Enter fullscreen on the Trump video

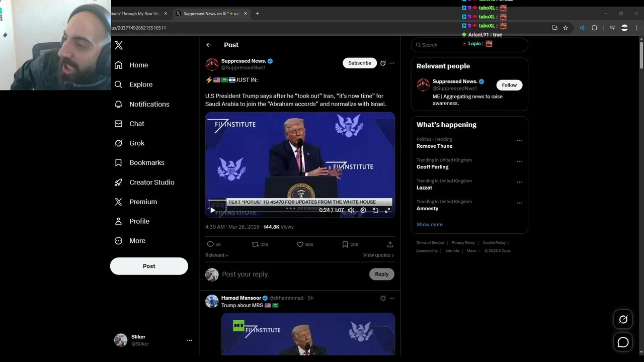coord(387,210)
